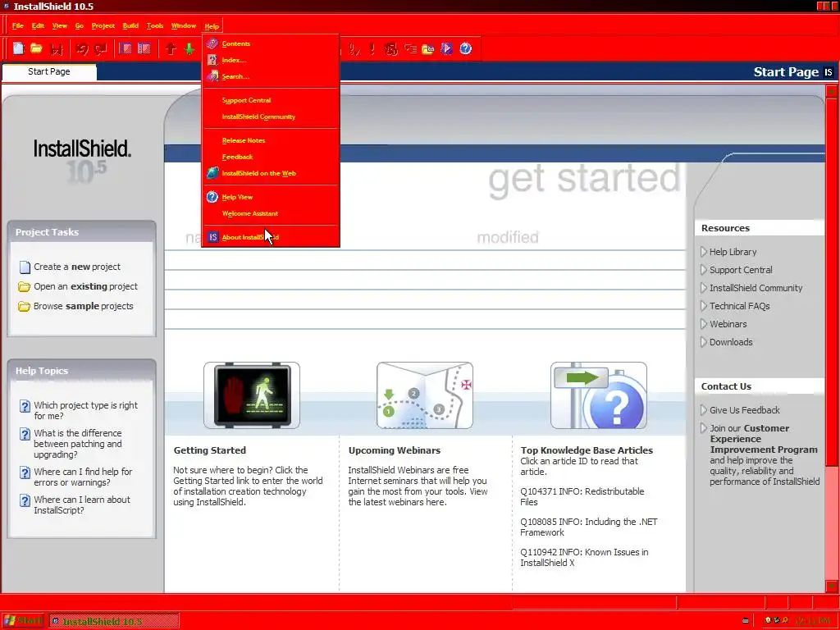This screenshot has height=630, width=840.
Task: Click the IS icon beside Start Page title
Action: (x=829, y=72)
